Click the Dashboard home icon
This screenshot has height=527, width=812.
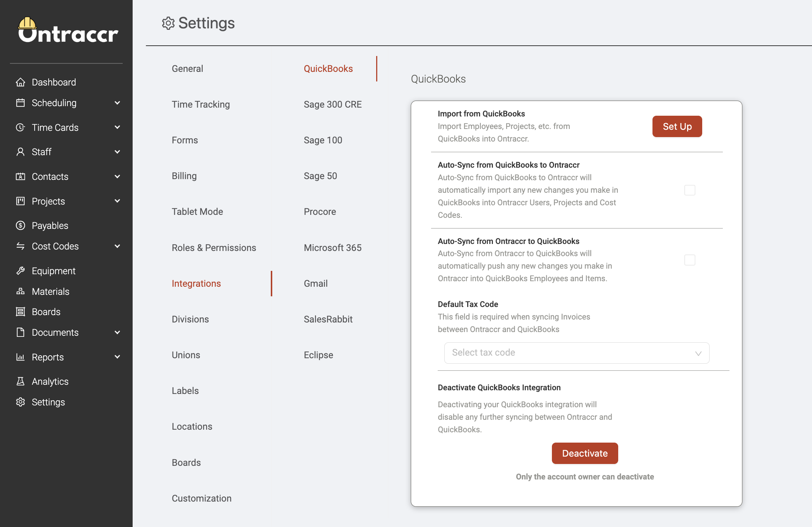21,82
